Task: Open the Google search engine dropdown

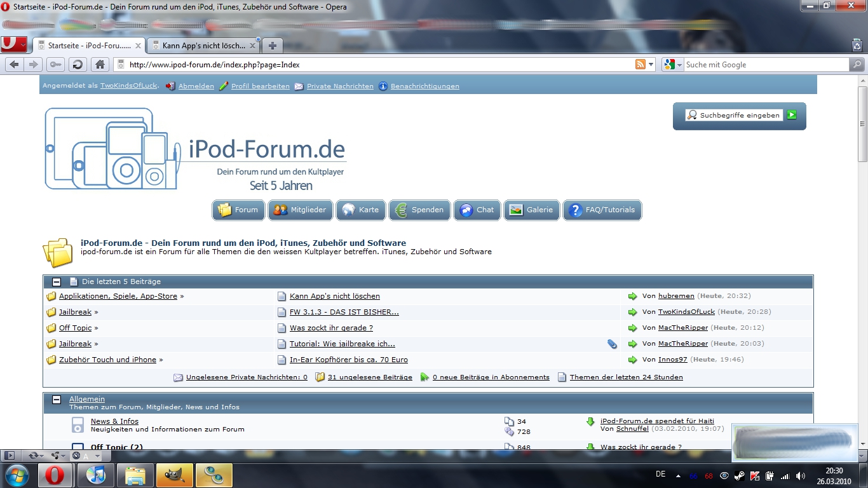Action: (x=672, y=64)
